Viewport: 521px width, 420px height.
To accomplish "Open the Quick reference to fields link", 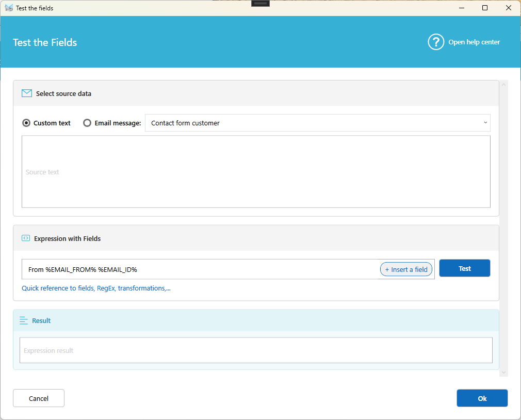I will [x=96, y=288].
